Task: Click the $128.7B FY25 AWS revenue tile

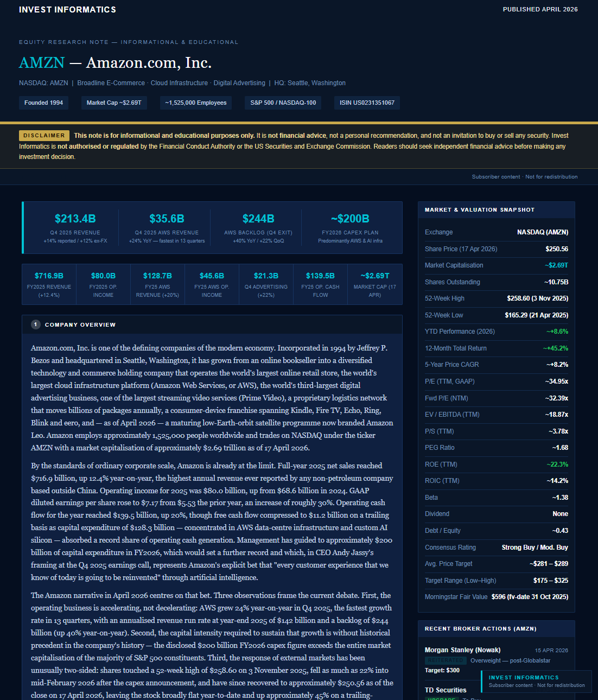Action: (157, 284)
